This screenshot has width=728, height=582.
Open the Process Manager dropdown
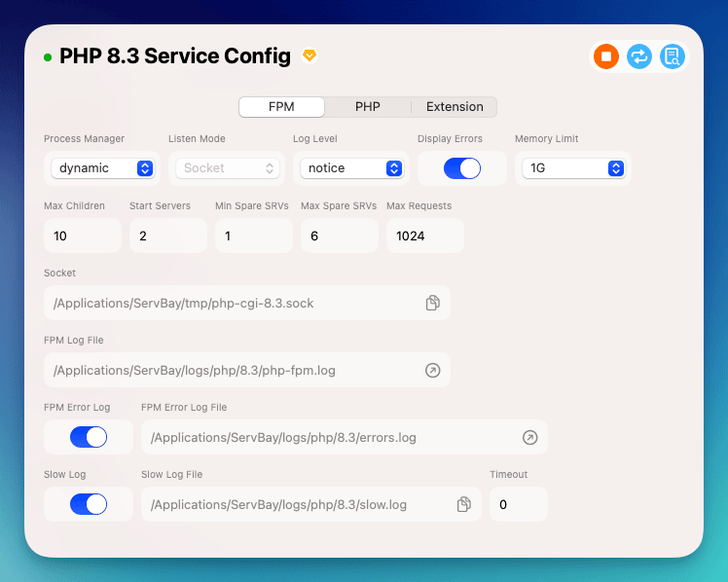point(102,168)
